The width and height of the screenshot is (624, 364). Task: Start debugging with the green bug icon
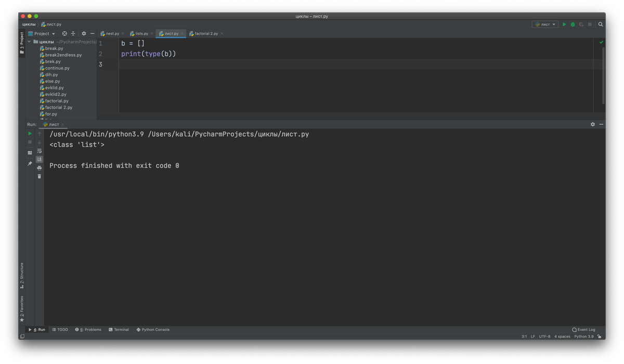pyautogui.click(x=573, y=24)
